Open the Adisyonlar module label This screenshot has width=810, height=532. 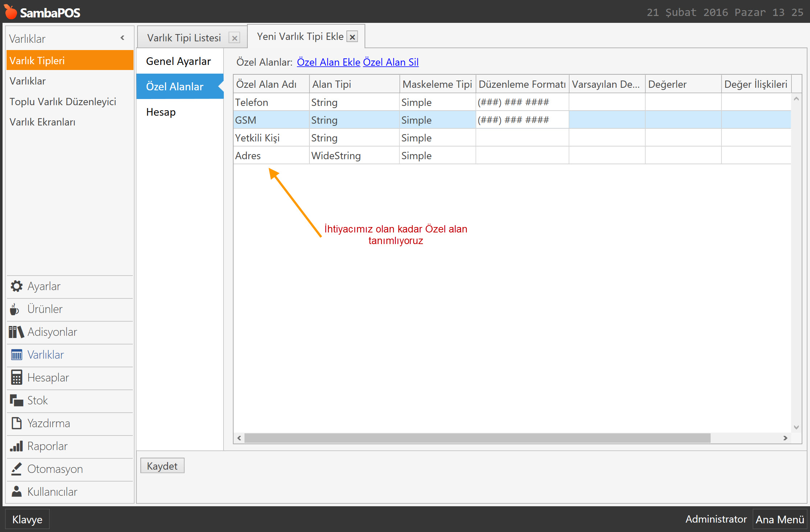pos(52,332)
